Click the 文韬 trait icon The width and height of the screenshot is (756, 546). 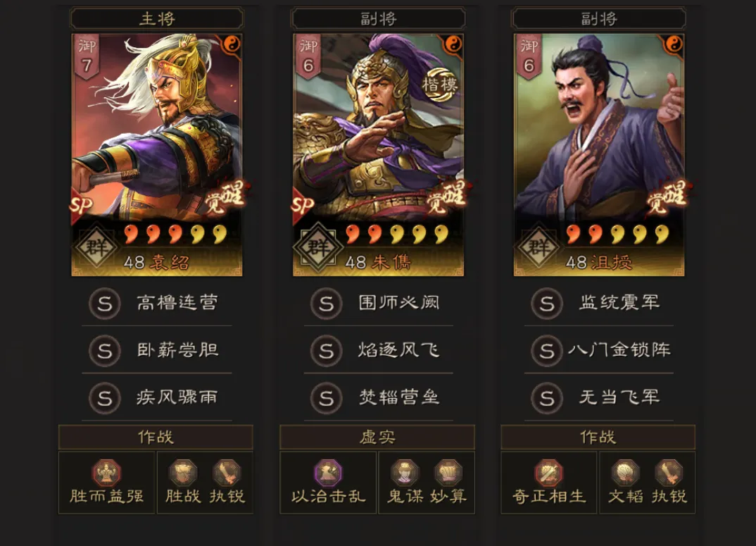625,473
